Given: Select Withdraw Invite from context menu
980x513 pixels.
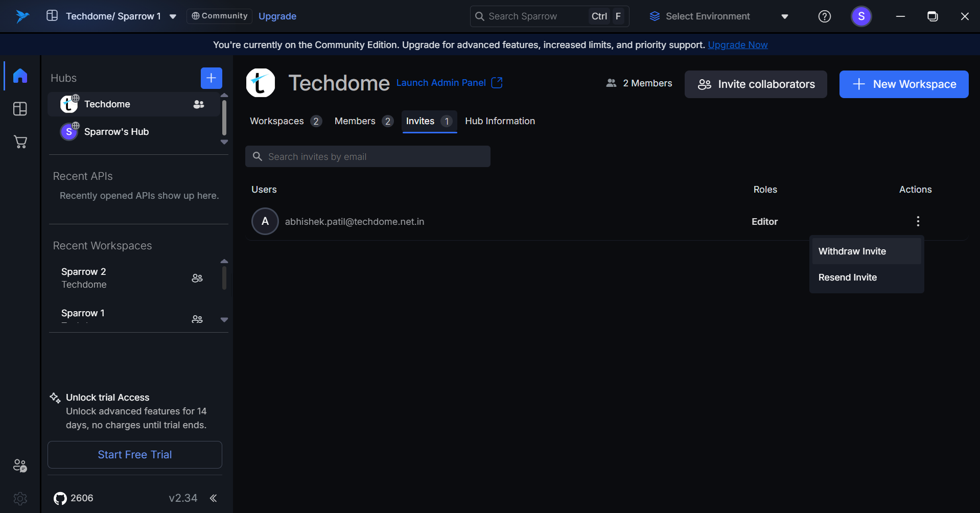Looking at the screenshot, I should 852,251.
